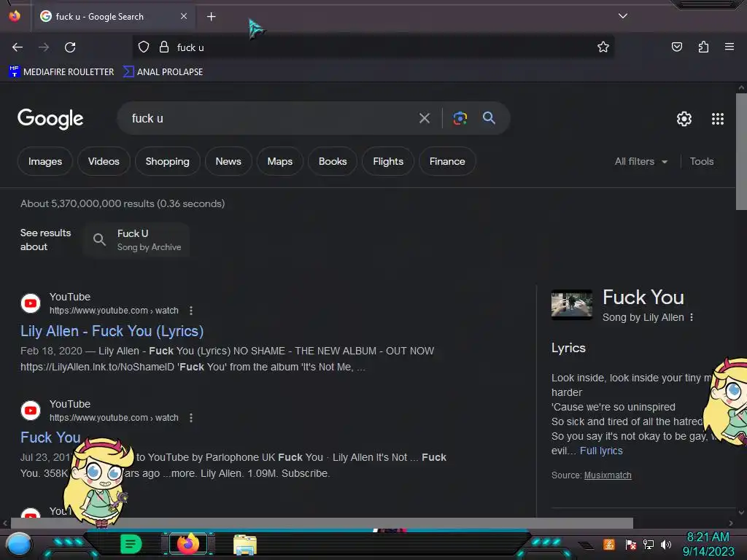
Task: Open the Google apps grid
Action: (718, 119)
